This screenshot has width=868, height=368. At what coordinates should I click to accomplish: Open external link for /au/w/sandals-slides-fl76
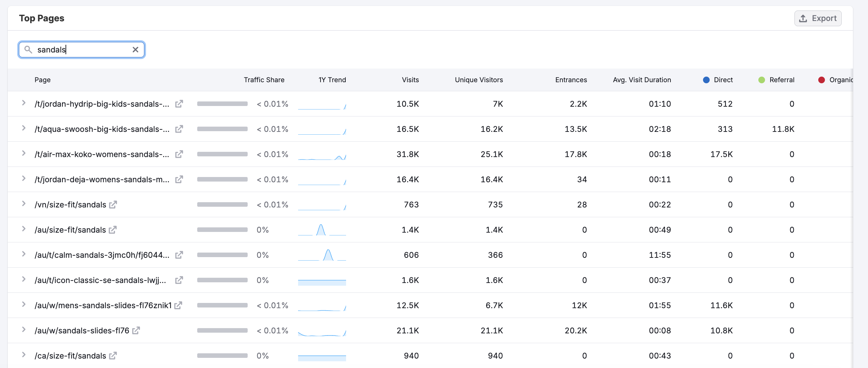[136, 331]
